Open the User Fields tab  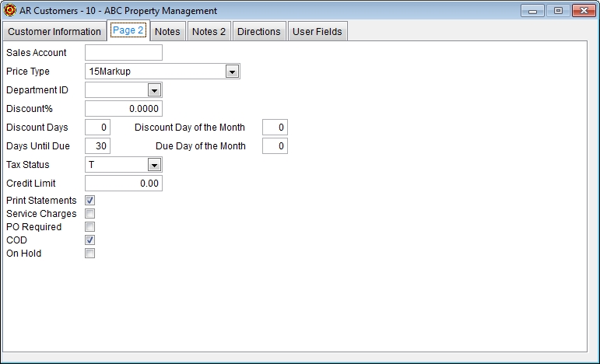point(318,32)
